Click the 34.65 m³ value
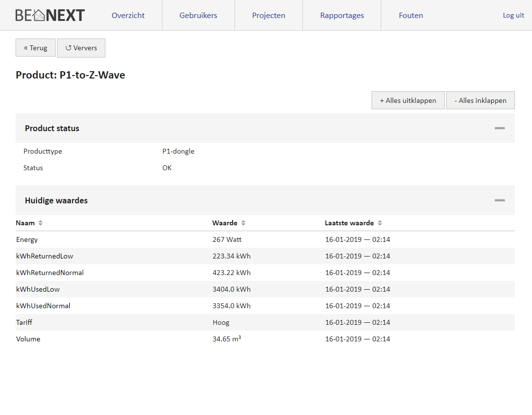 point(227,338)
